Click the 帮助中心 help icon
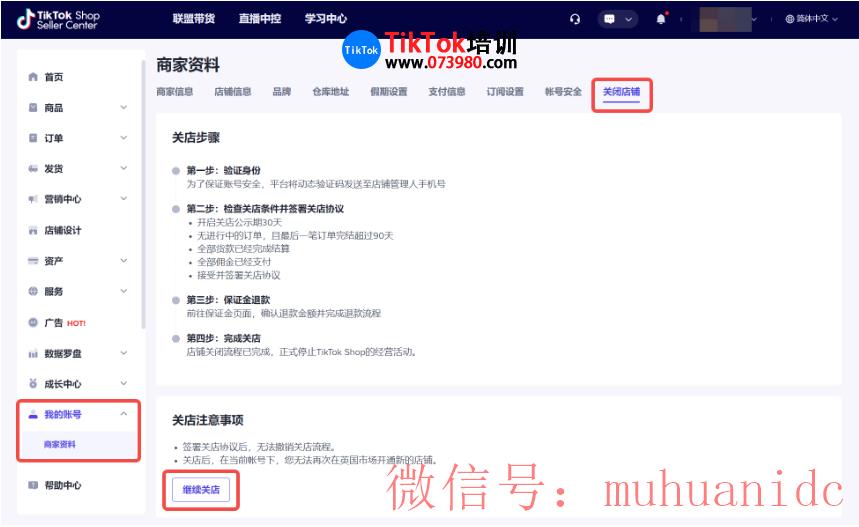 click(33, 485)
